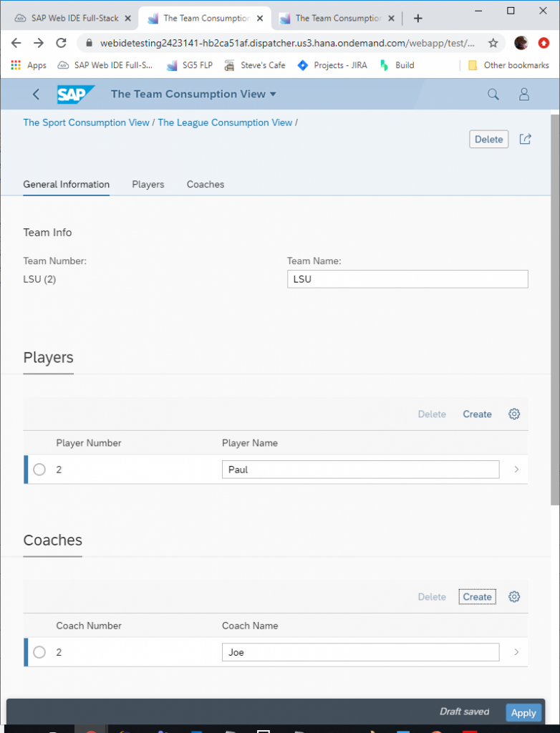Open the SG5 FLP bookmark
This screenshot has width=560, height=733.
[x=190, y=65]
